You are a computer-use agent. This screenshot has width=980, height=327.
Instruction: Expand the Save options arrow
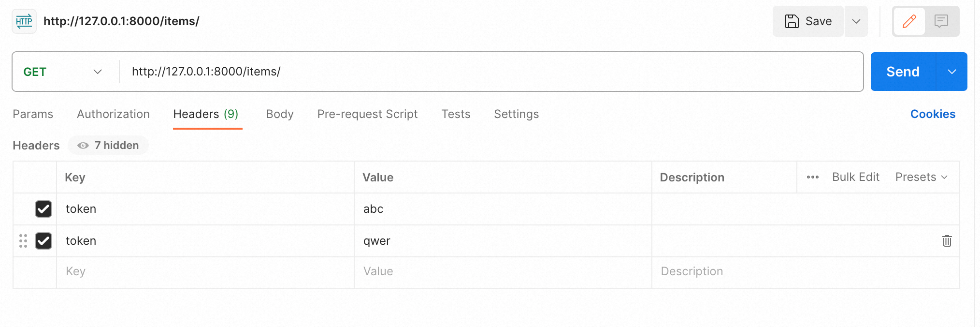pos(856,21)
